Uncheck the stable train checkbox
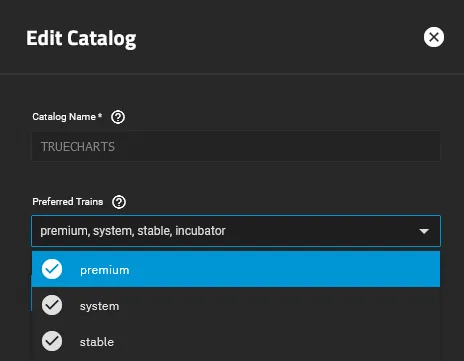 tap(52, 341)
